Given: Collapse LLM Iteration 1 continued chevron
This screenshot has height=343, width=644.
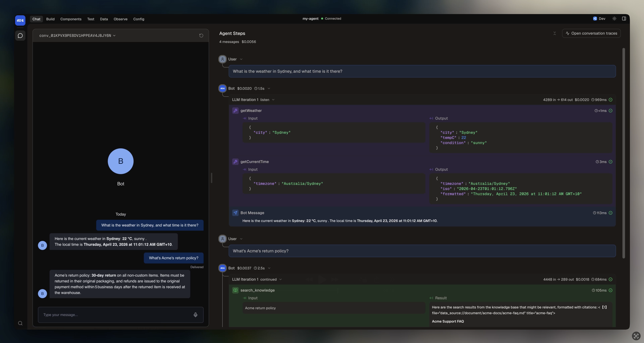Looking at the screenshot, I should (280, 280).
